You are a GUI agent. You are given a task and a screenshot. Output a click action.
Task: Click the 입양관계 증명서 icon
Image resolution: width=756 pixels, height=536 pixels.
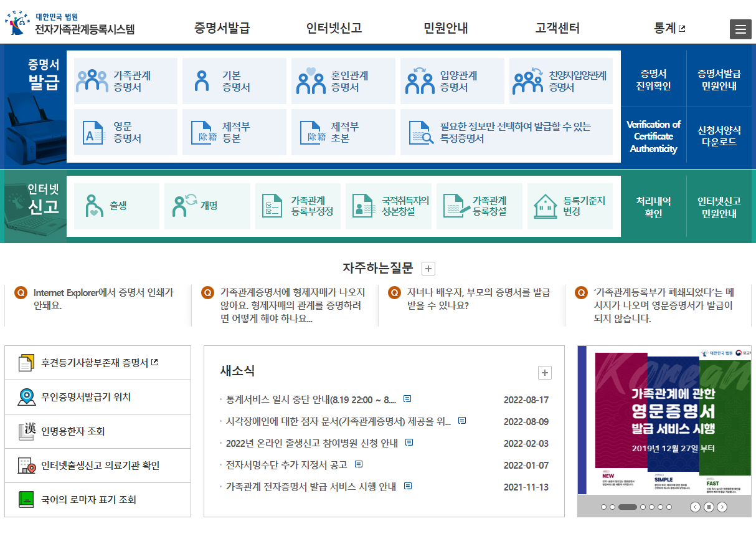[420, 81]
